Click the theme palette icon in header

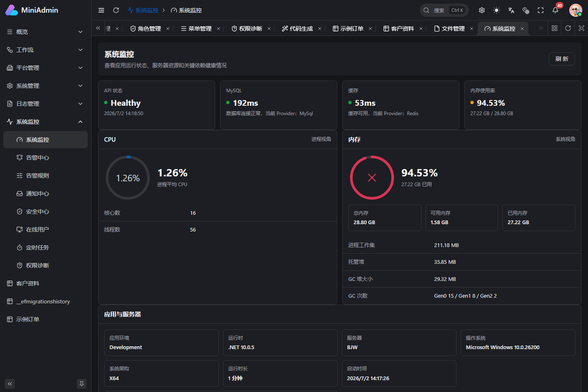(526, 10)
